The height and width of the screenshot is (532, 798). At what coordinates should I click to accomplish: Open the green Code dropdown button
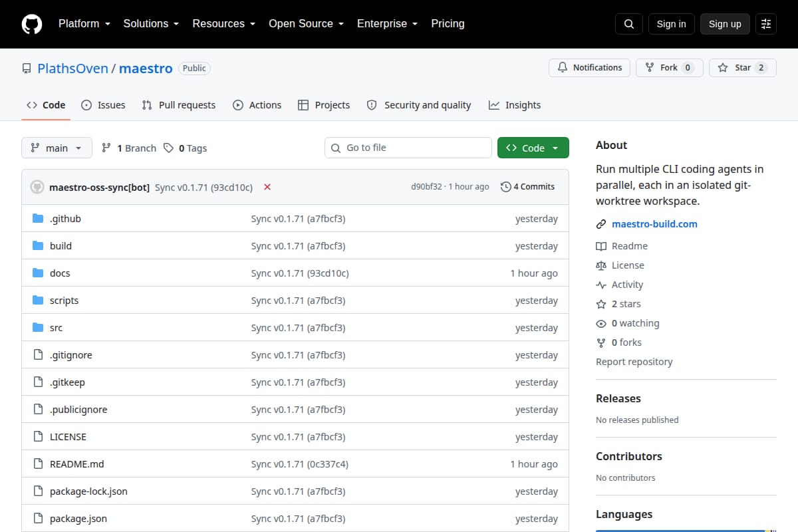pyautogui.click(x=533, y=148)
